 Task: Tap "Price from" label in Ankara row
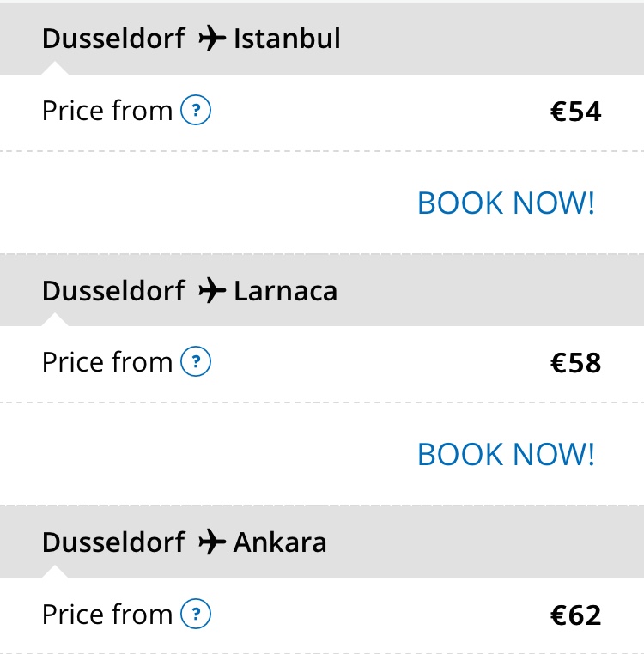(107, 615)
